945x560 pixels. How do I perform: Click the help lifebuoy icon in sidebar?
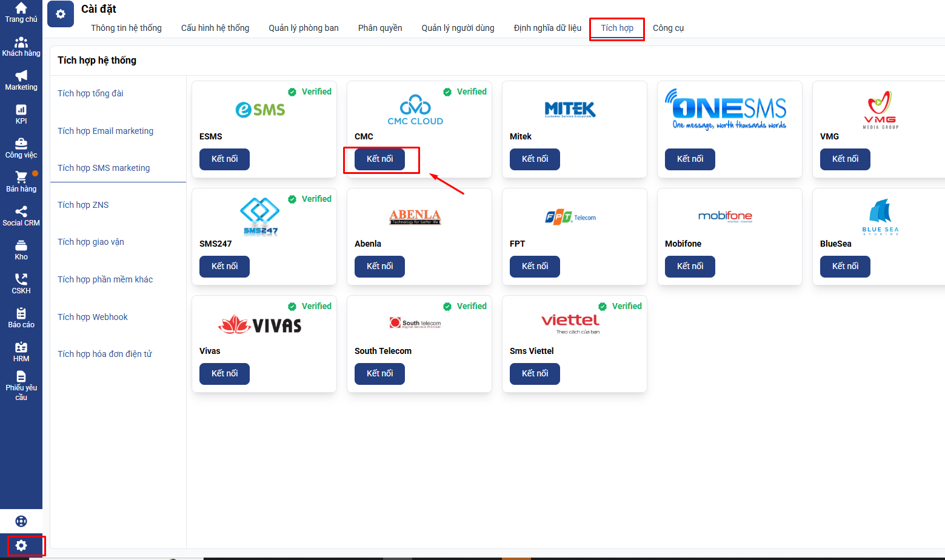21,521
